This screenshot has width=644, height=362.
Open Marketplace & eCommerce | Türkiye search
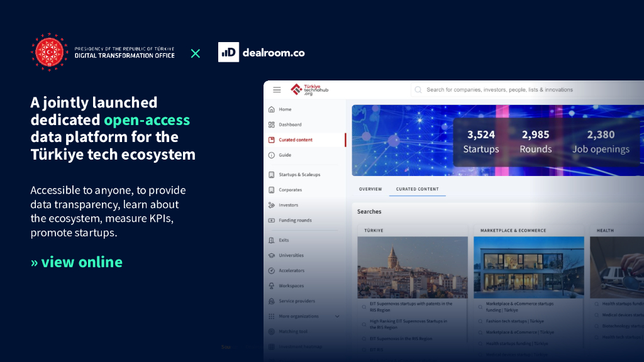pos(519,332)
